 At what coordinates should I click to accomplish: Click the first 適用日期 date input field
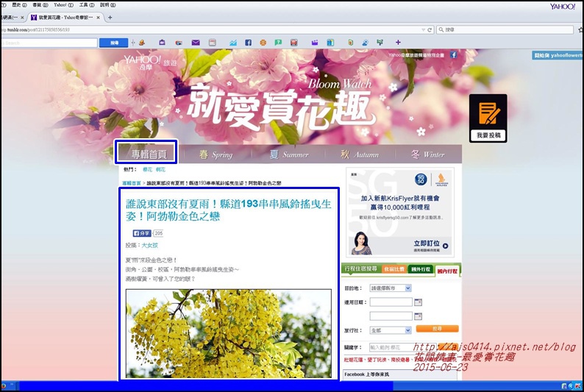tap(391, 302)
